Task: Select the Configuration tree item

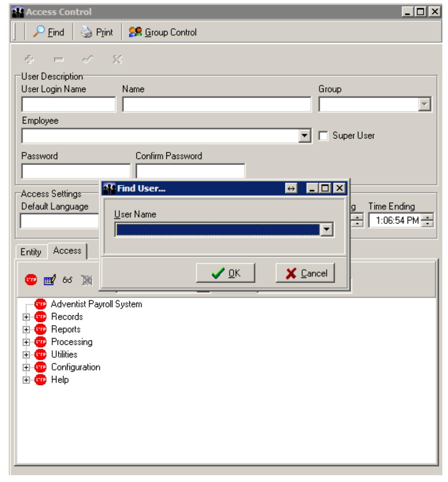Action: click(76, 367)
